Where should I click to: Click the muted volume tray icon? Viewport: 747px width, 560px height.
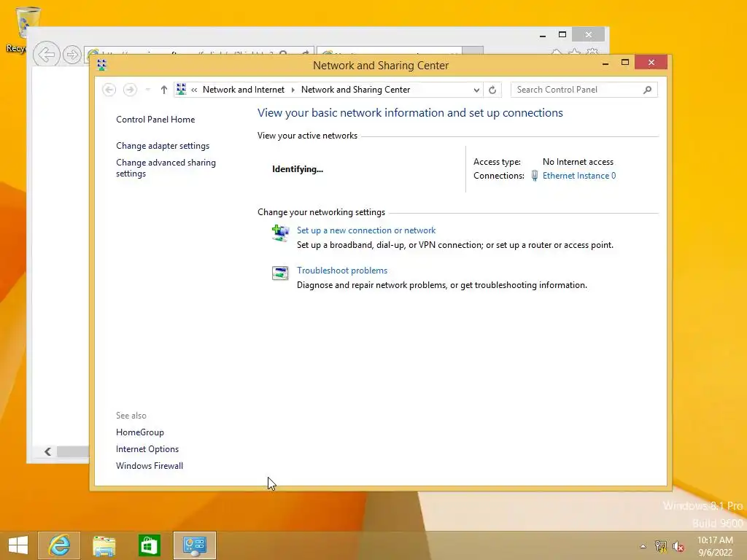click(x=678, y=546)
